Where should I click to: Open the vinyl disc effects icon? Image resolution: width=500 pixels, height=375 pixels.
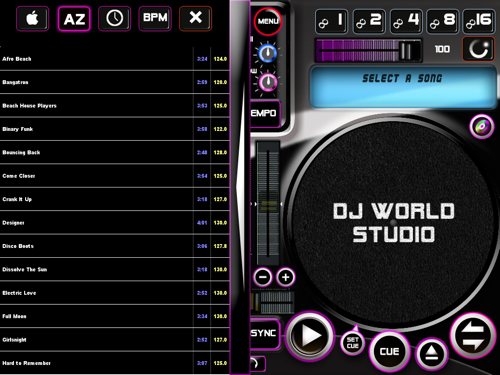pos(482,126)
